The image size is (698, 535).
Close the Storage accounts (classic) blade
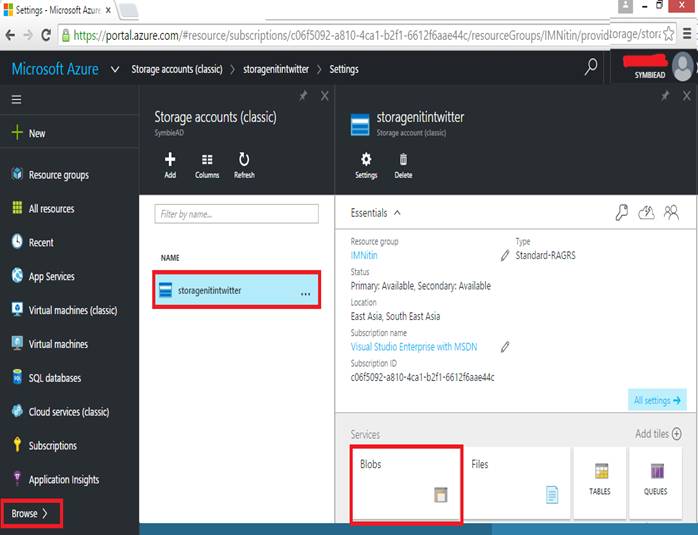[x=325, y=96]
